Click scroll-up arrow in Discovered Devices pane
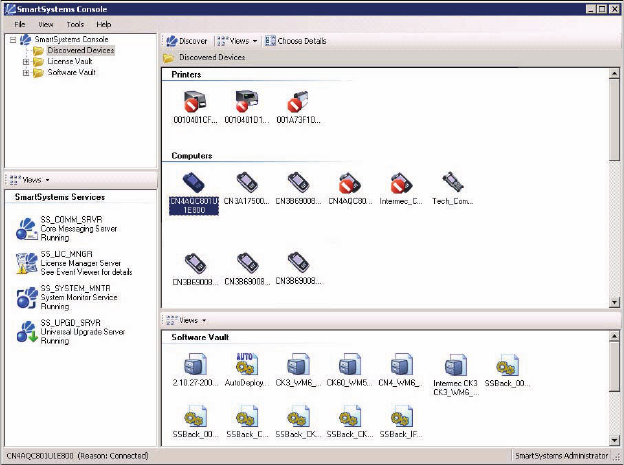This screenshot has width=624, height=465. [x=614, y=74]
